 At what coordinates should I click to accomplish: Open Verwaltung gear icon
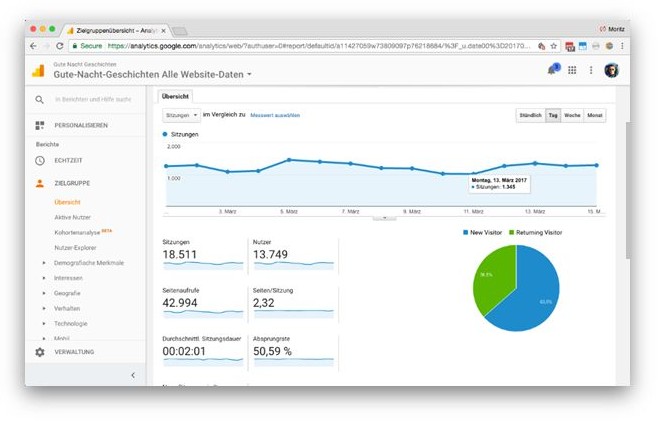tap(40, 352)
